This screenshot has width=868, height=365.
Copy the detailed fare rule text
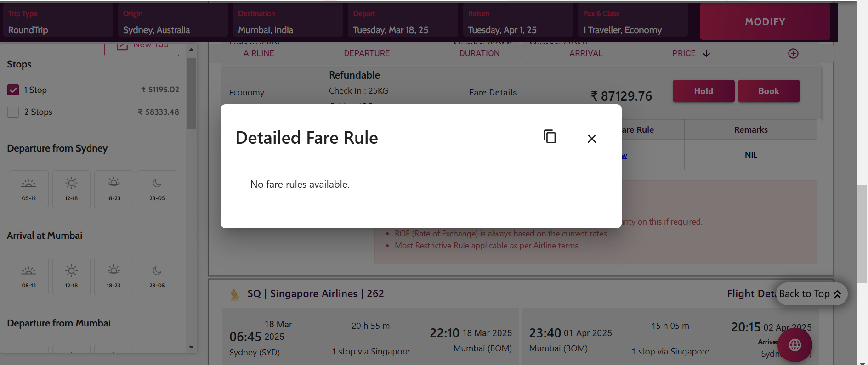tap(550, 137)
